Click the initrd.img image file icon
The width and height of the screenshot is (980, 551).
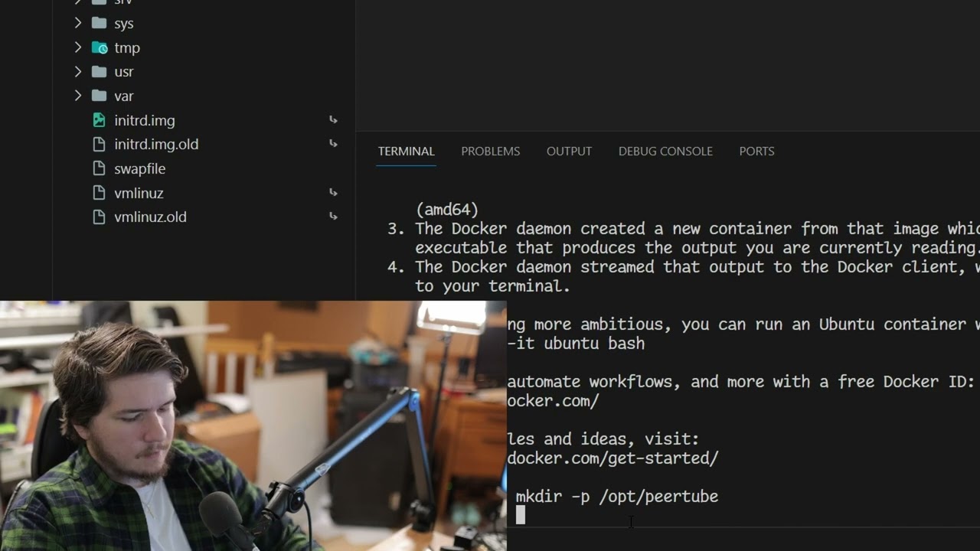tap(99, 120)
